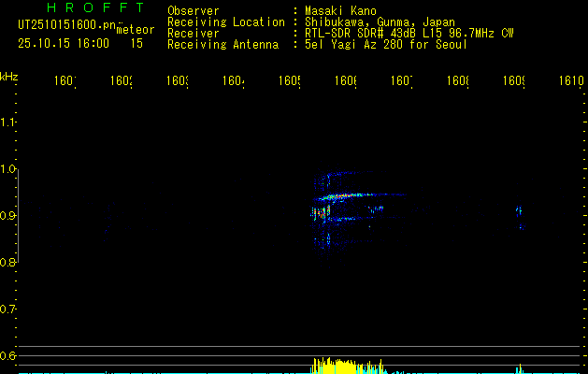Click the Observer label

(x=194, y=10)
